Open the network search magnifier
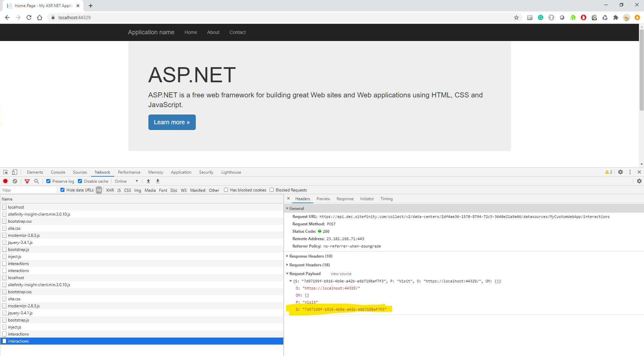The width and height of the screenshot is (644, 356). coord(37,181)
